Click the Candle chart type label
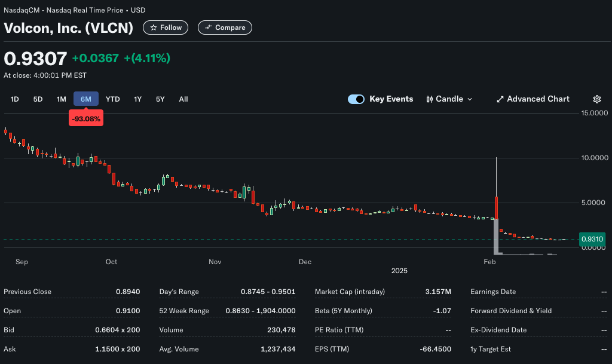The width and height of the screenshot is (612, 364). [x=449, y=99]
